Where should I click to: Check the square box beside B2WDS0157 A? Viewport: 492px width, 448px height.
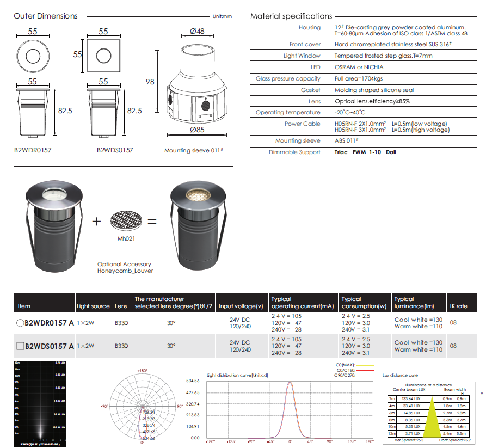click(20, 346)
